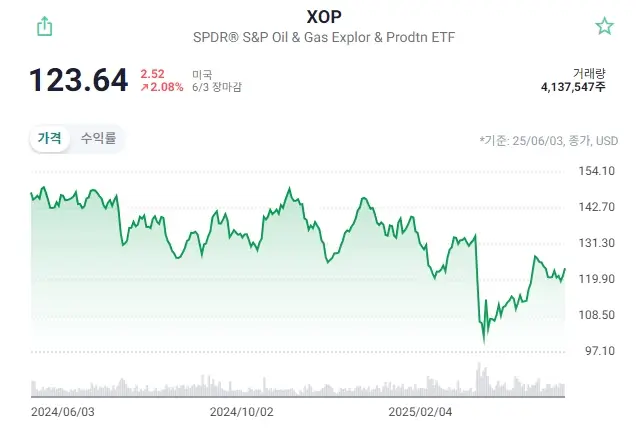Click the current price 123.64
Viewport: 642px width, 433px height.
(79, 80)
